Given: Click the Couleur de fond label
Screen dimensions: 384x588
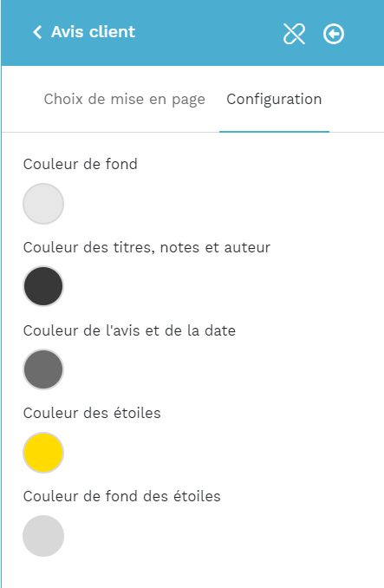Looking at the screenshot, I should point(80,164).
